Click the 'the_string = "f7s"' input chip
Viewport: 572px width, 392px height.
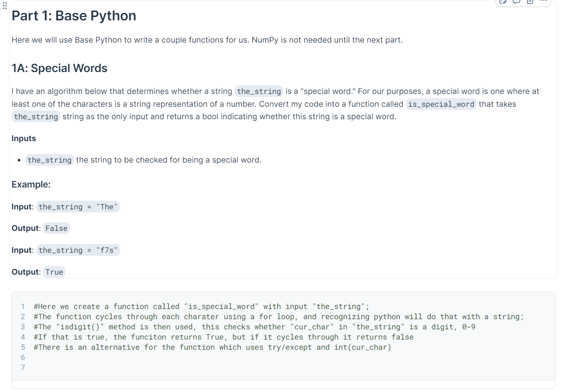click(x=78, y=250)
